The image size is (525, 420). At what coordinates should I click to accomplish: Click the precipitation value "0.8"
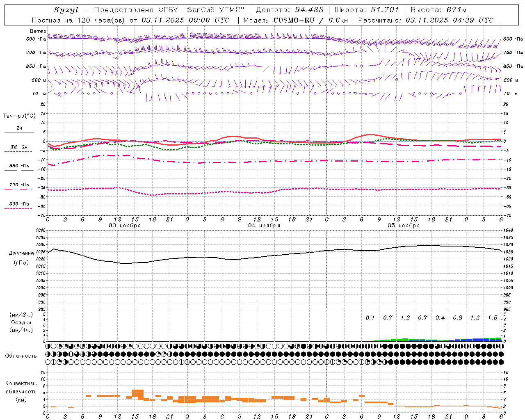[x=457, y=318]
